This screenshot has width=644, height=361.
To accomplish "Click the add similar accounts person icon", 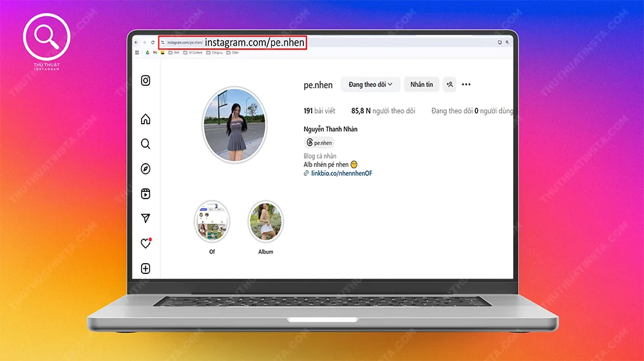I will (450, 84).
